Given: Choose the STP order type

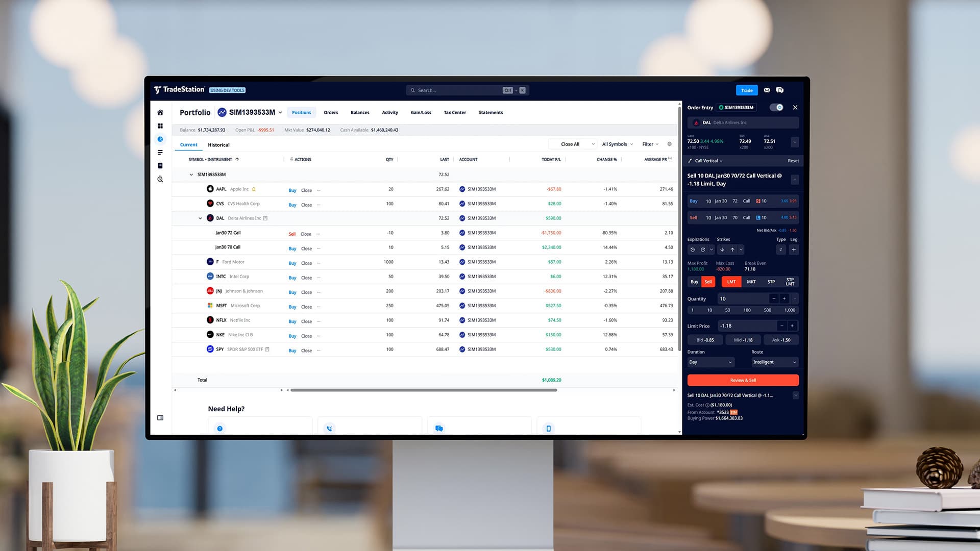Looking at the screenshot, I should (x=771, y=282).
